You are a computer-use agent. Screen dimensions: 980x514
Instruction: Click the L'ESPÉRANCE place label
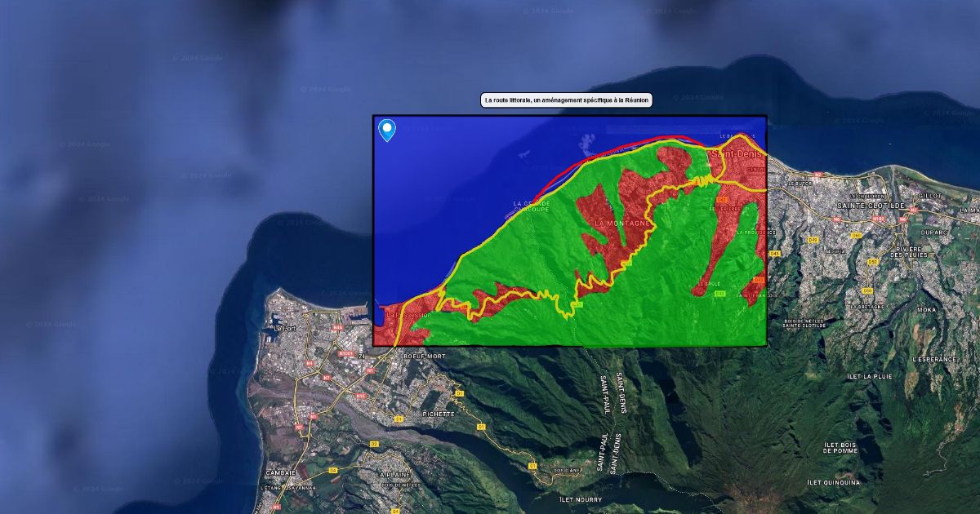click(x=934, y=359)
